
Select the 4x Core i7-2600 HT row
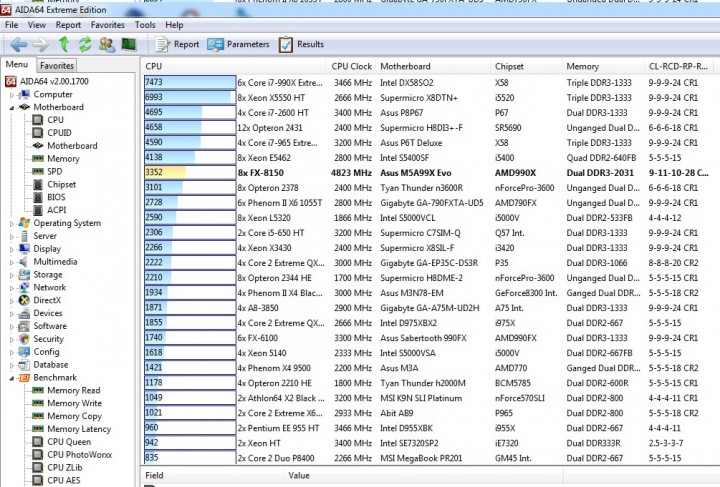429,112
